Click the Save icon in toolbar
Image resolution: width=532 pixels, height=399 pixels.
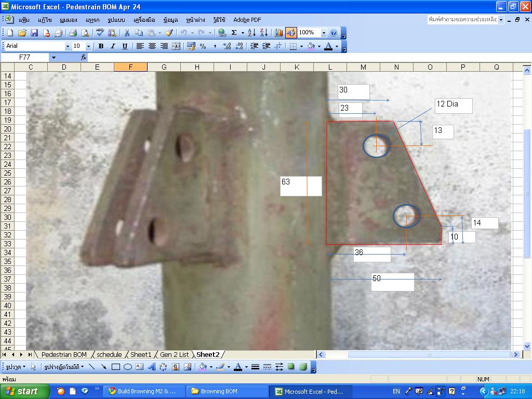(34, 33)
